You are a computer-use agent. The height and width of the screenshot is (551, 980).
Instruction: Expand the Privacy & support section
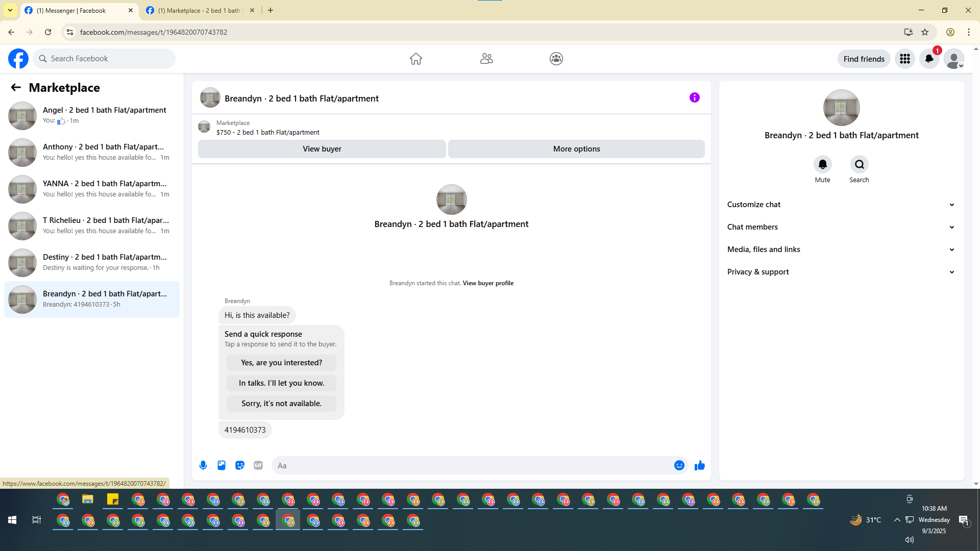tap(842, 272)
